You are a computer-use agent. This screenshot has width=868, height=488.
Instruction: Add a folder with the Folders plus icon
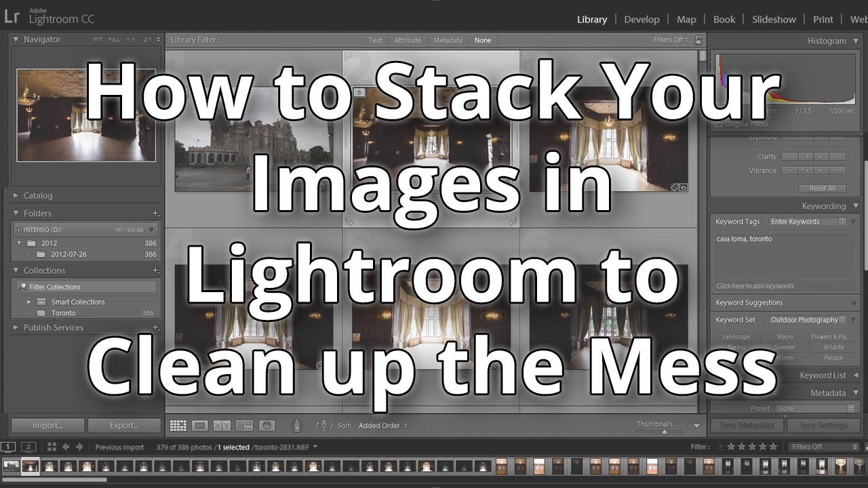tap(155, 213)
